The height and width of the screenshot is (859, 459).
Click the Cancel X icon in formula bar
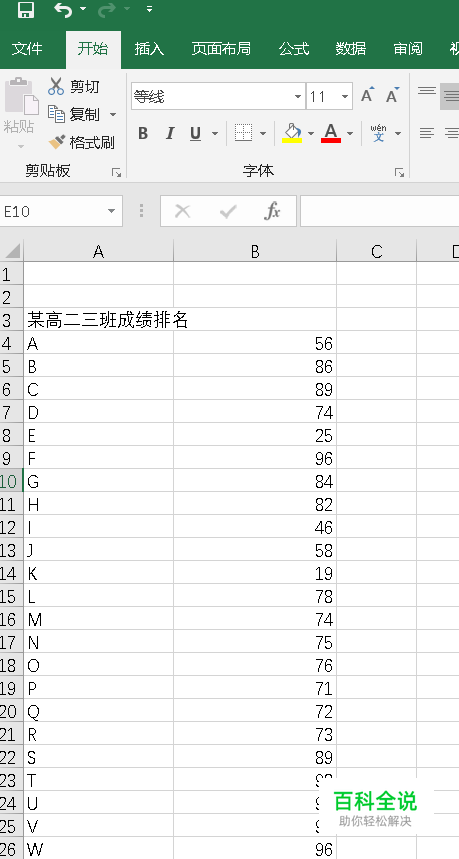(x=182, y=211)
